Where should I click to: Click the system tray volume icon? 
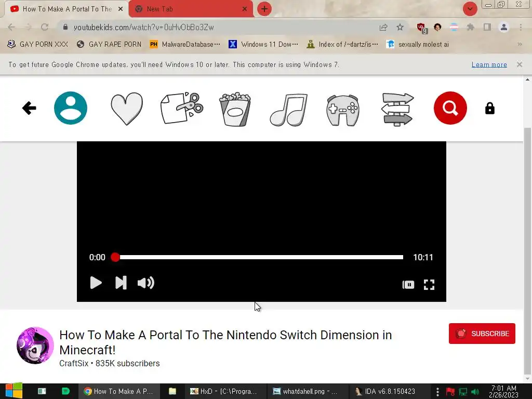475,392
